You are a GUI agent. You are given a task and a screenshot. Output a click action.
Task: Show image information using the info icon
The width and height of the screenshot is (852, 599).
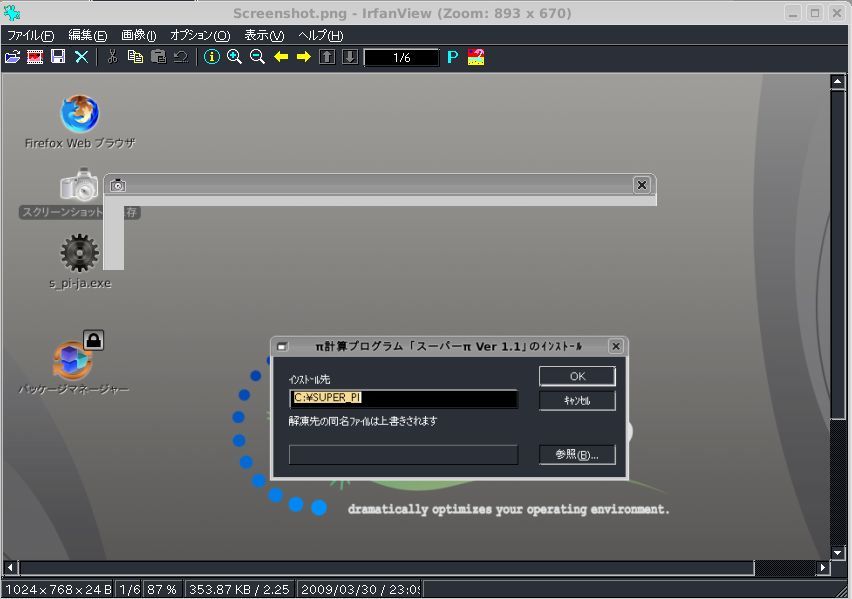[211, 57]
